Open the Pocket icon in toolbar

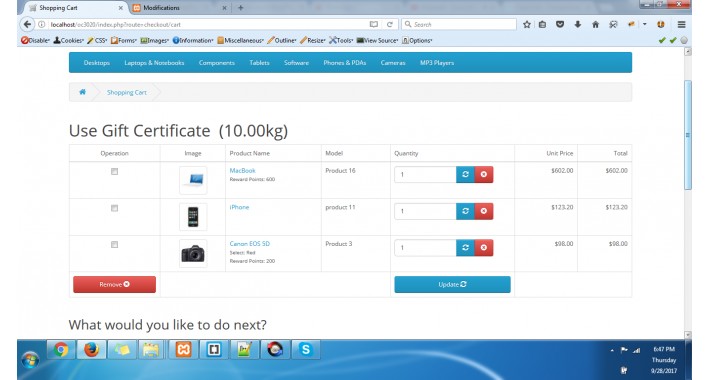560,24
